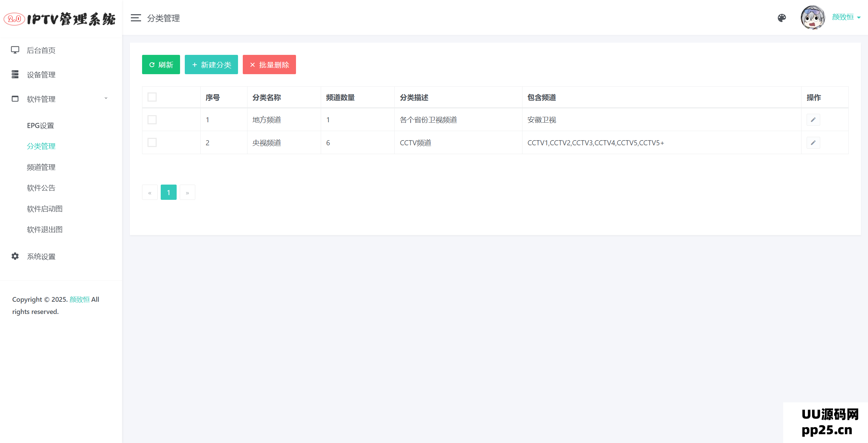Toggle the select-all header checkbox
Screen dimensions: 868x443
[x=152, y=97]
